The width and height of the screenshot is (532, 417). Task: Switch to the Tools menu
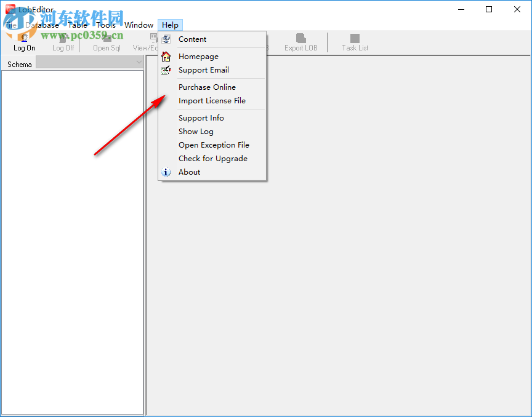point(105,25)
